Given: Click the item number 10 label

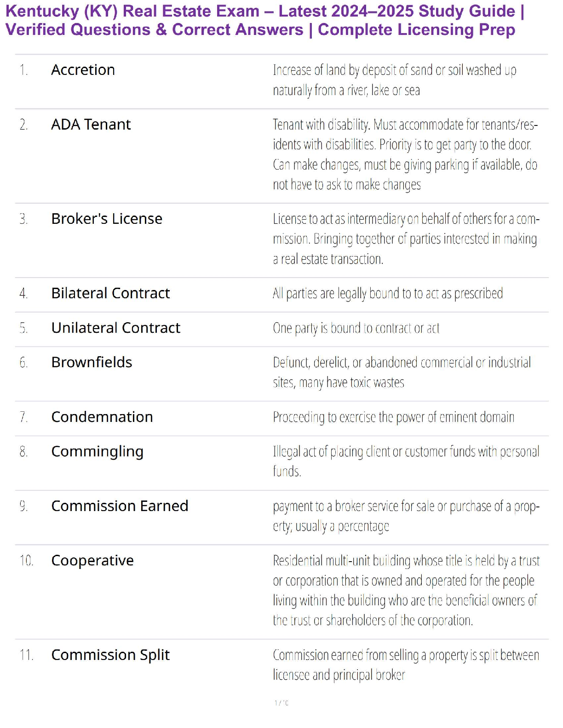Looking at the screenshot, I should pyautogui.click(x=26, y=561).
